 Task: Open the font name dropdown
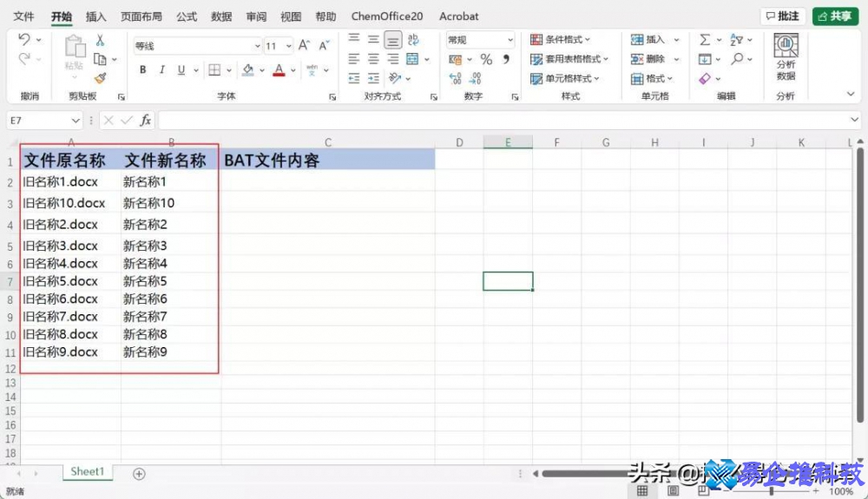258,46
